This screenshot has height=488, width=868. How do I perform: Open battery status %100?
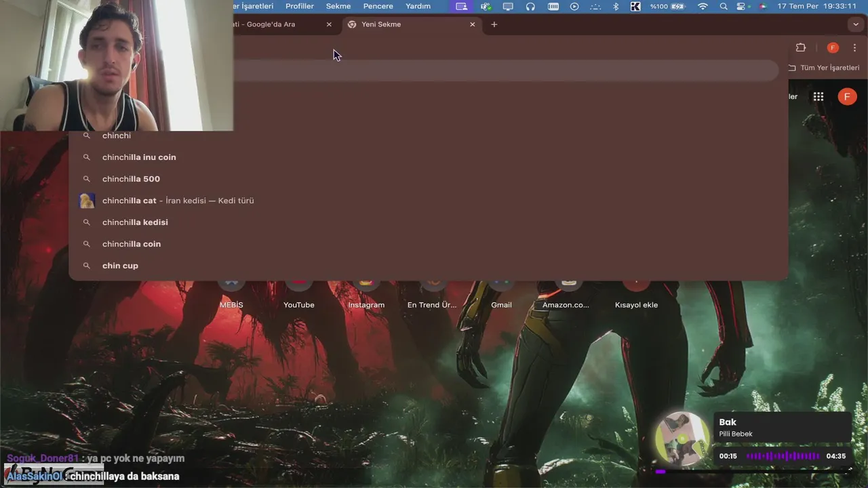[668, 6]
